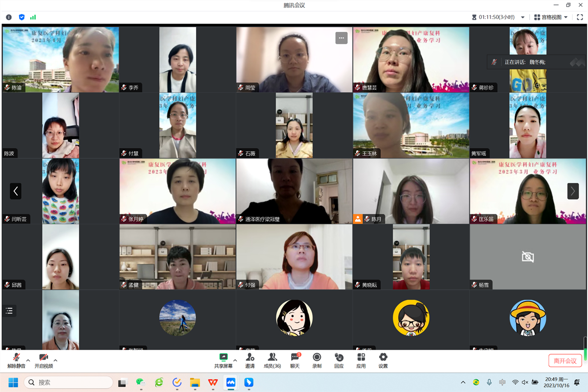Click Leave Meeting (离开会议) button

565,361
